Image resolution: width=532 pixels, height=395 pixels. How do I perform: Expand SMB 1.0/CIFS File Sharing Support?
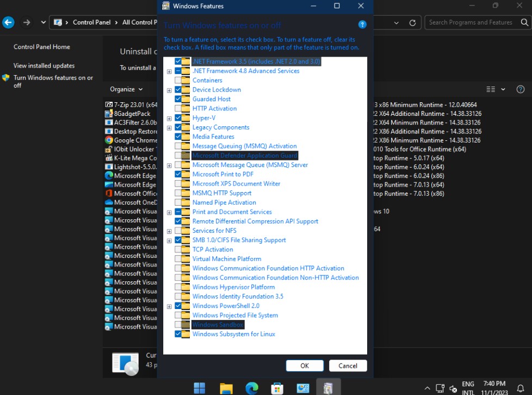coord(169,240)
